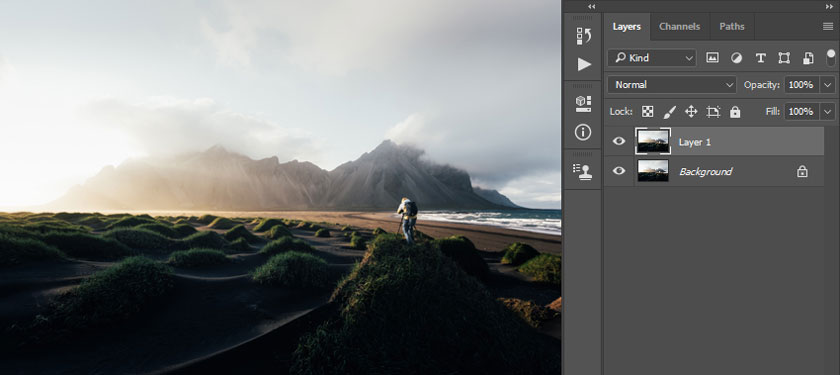Filter layers by adjustment layer icon
This screenshot has width=840, height=375.
[737, 58]
